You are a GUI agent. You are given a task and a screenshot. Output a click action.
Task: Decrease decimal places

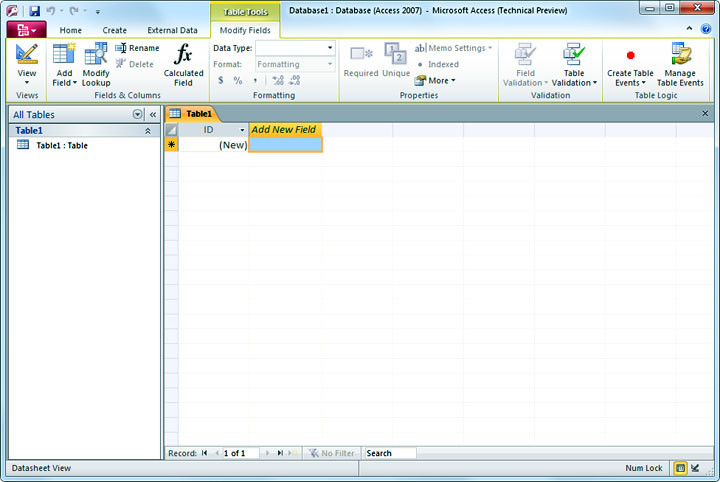(x=294, y=80)
